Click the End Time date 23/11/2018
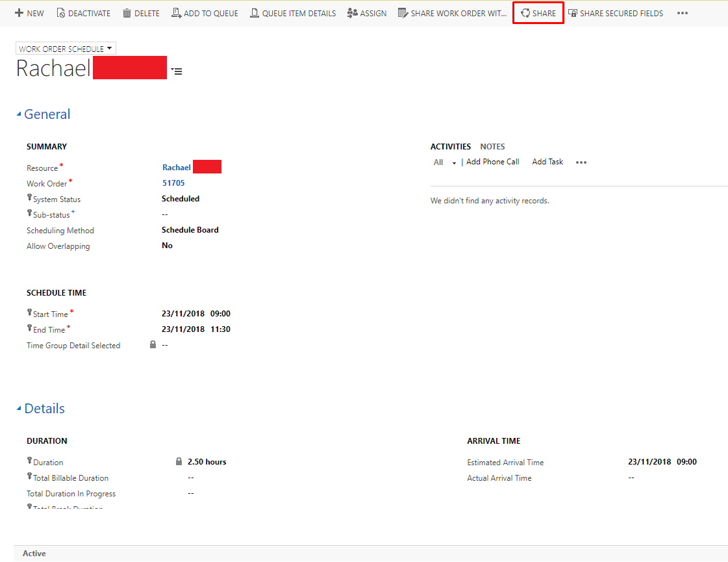The image size is (728, 562). point(183,329)
